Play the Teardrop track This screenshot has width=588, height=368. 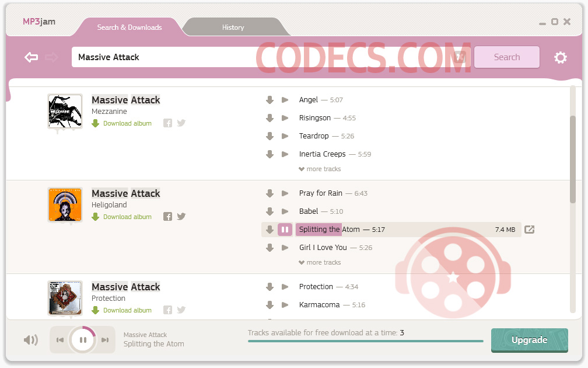coord(285,136)
